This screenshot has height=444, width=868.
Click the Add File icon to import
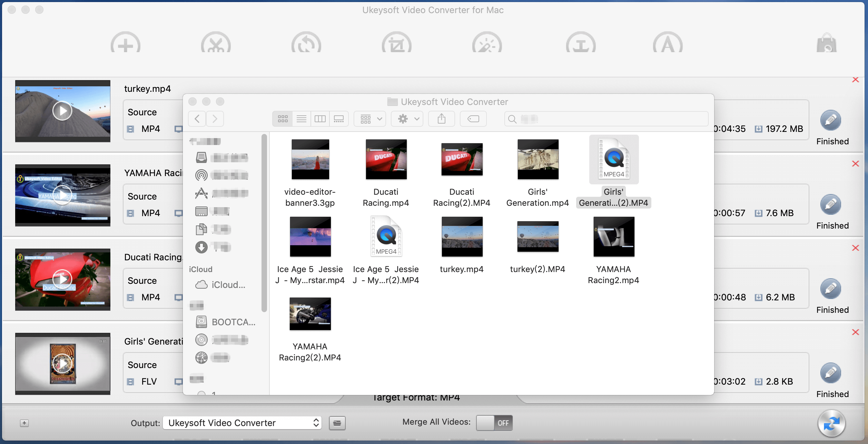125,45
